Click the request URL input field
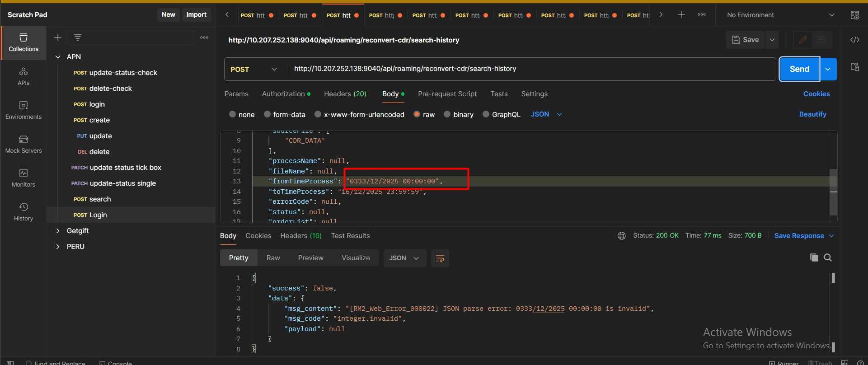Screen dimensions: 868x365 [529, 69]
